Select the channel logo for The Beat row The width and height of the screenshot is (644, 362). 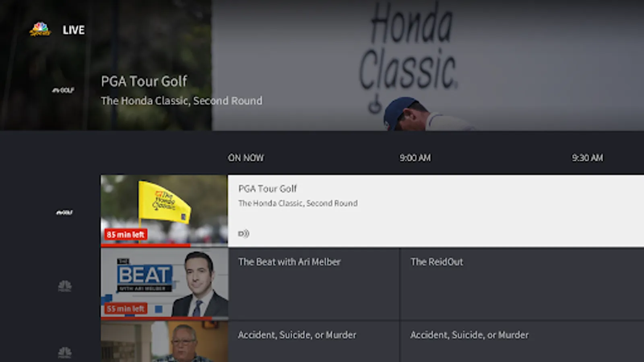(65, 286)
